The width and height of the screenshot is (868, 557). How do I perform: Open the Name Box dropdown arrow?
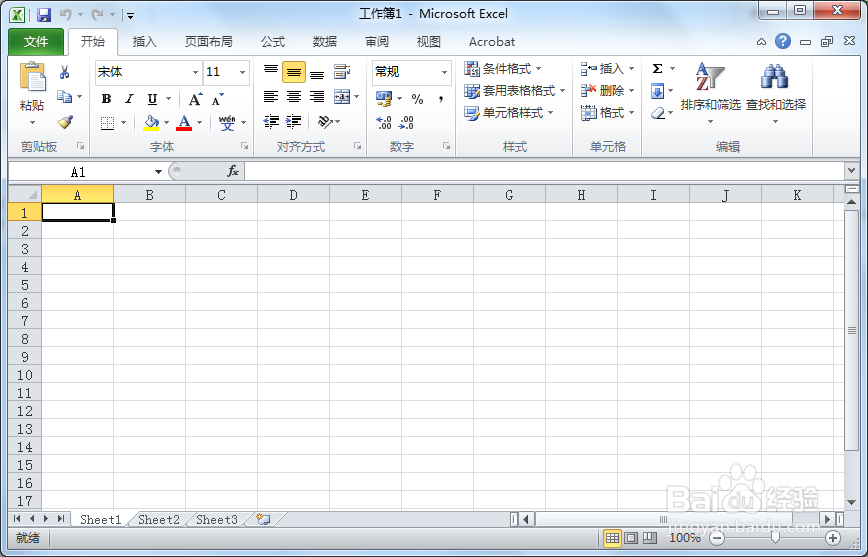pos(158,172)
